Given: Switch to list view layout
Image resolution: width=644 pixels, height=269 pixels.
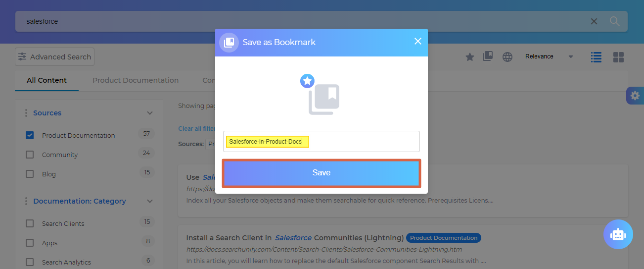Looking at the screenshot, I should click(x=597, y=57).
